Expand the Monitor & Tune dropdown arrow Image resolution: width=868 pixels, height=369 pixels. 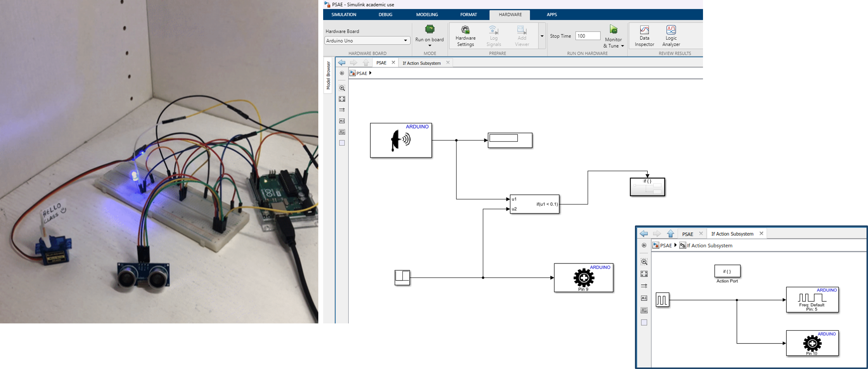622,46
